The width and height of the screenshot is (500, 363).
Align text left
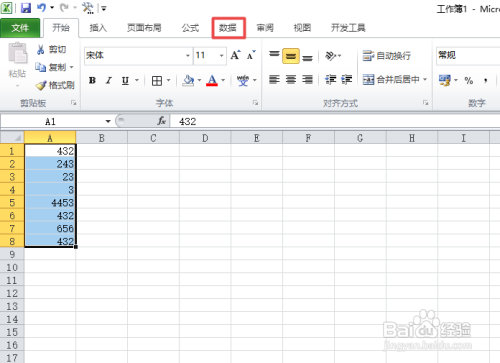[x=274, y=80]
